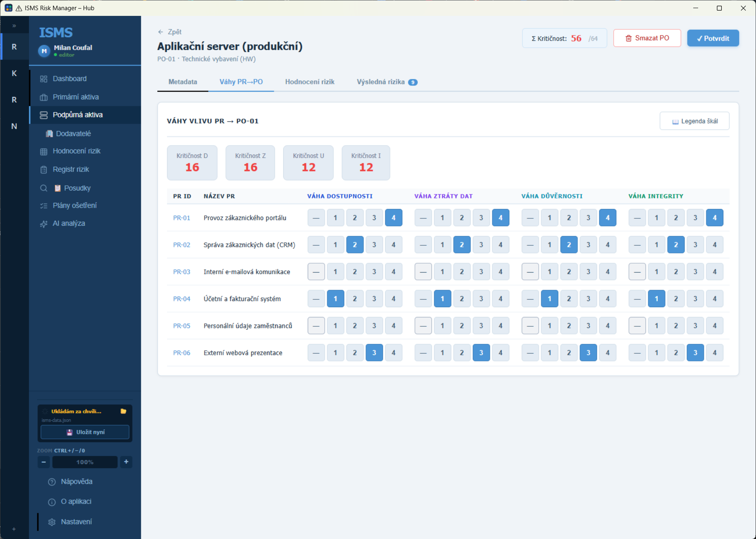756x539 pixels.
Task: Open the PR-03 link
Action: point(181,272)
